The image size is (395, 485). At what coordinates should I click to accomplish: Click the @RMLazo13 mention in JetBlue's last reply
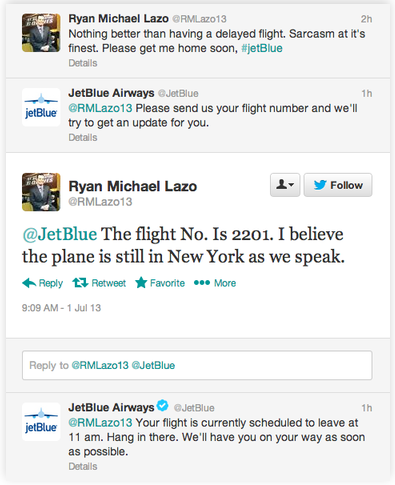coord(100,423)
